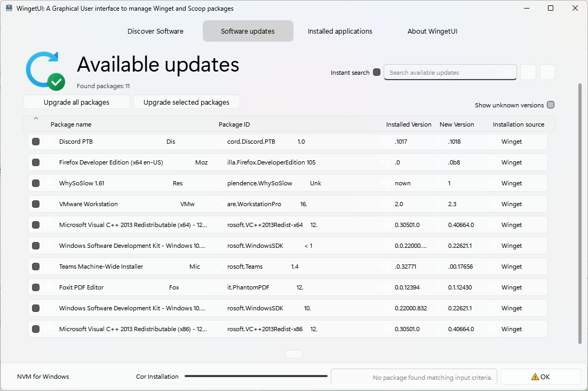
Task: Tick the VMware Workstation checkbox
Action: [x=36, y=204]
